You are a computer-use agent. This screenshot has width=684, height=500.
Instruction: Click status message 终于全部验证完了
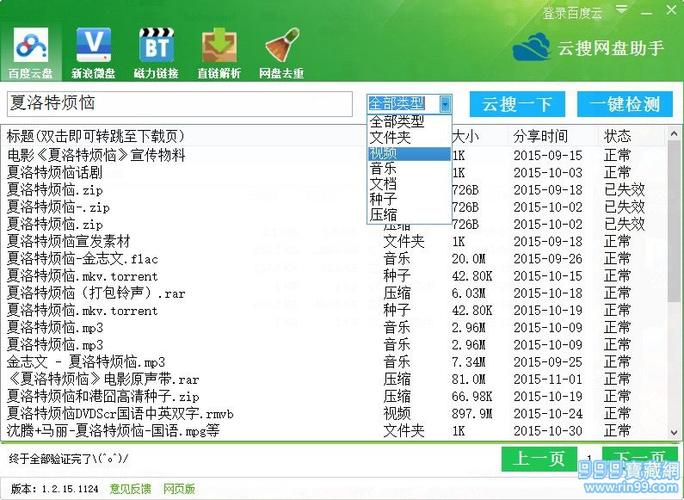[68, 459]
